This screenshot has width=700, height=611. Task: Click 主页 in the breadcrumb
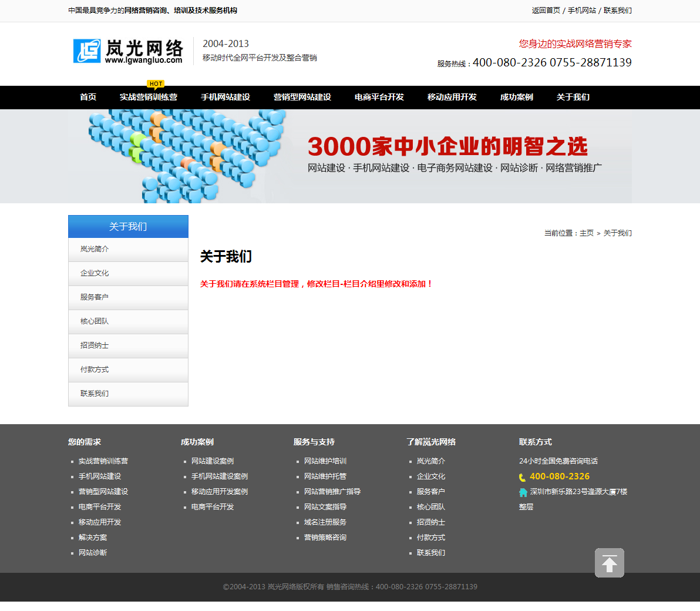coord(587,233)
